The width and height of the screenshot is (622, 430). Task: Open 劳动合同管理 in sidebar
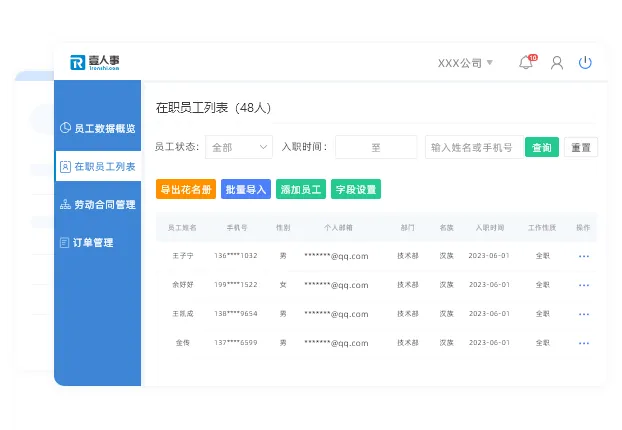98,204
